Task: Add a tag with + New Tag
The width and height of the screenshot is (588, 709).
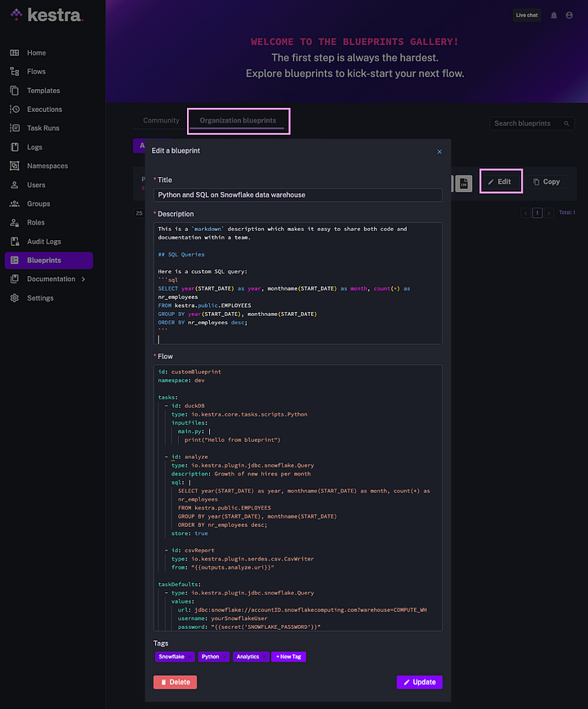Action: tap(289, 657)
